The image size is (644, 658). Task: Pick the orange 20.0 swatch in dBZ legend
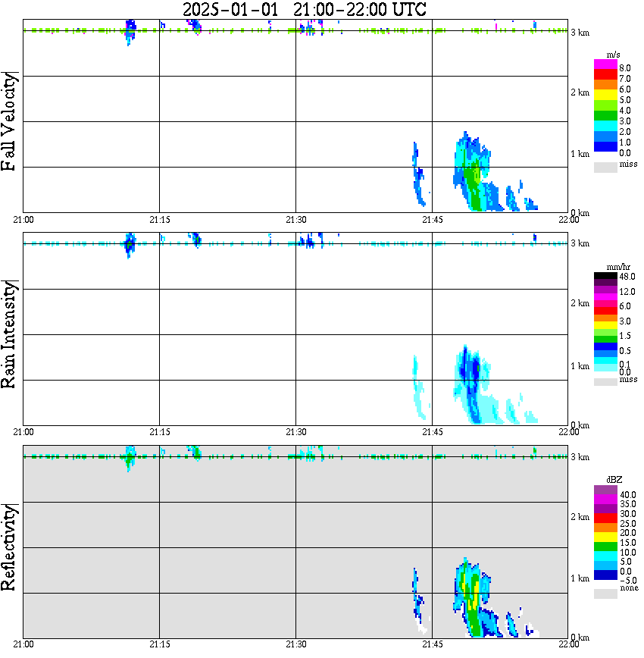tap(605, 528)
